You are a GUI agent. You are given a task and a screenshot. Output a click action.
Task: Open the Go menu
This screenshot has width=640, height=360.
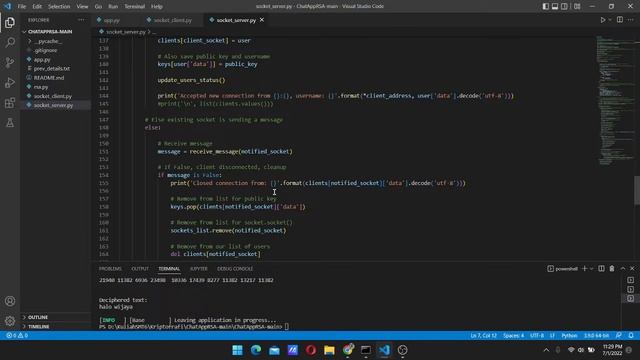[98, 7]
